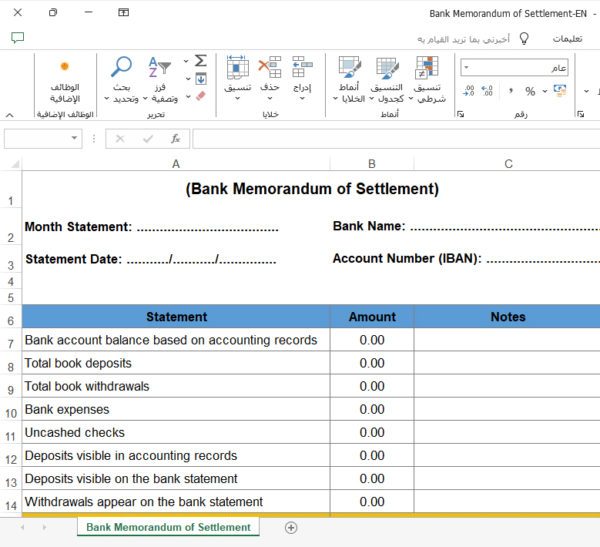Screen dimensions: 600x547
Task: Collapse the ribbon using the chevron
Action: [x=10, y=115]
